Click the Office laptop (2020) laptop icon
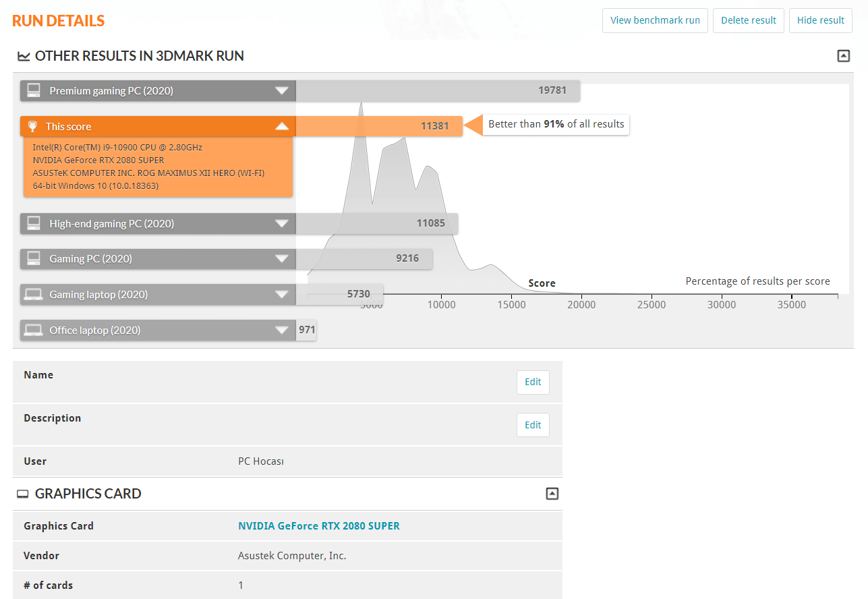 tap(34, 331)
